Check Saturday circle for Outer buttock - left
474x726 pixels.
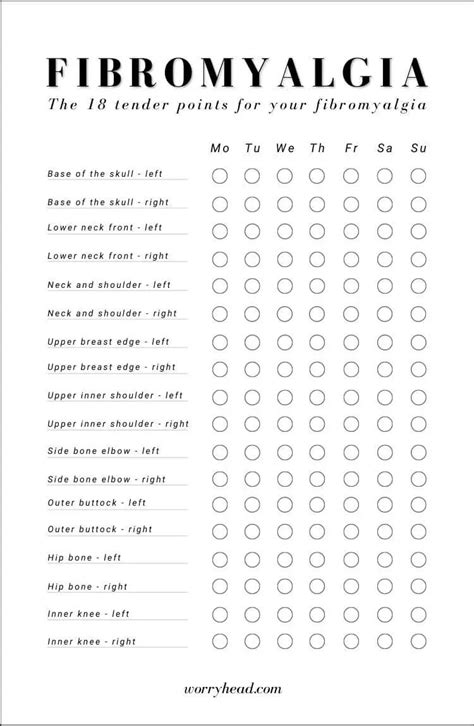click(x=385, y=504)
